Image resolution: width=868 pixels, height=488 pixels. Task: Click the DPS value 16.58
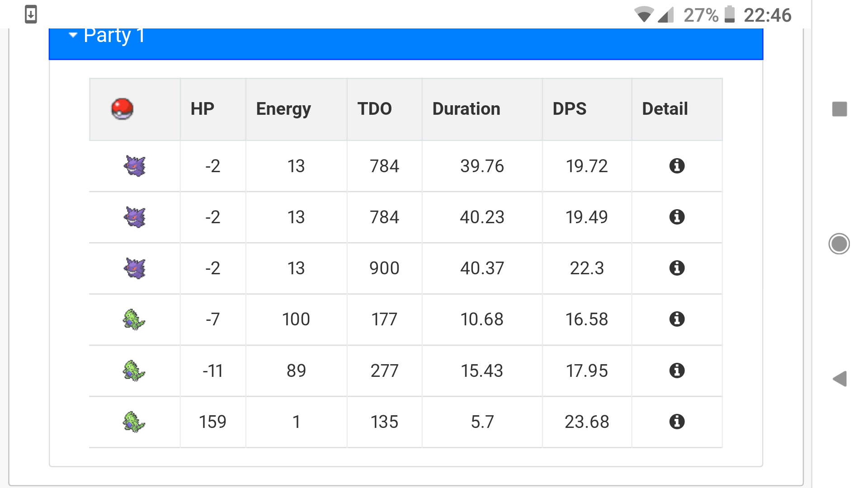(587, 319)
